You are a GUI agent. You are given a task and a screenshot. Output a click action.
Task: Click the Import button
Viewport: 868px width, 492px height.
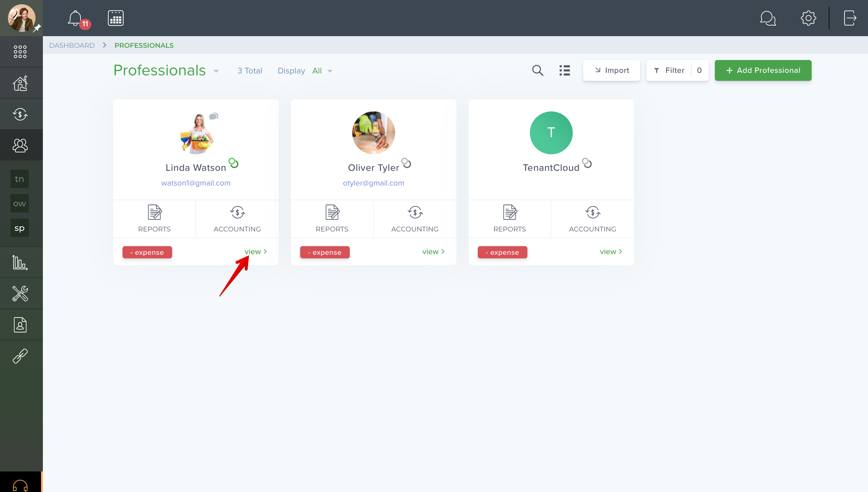tap(611, 70)
